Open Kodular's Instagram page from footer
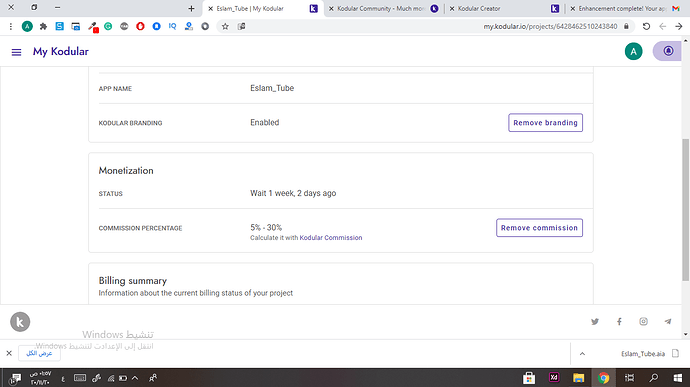 point(643,321)
